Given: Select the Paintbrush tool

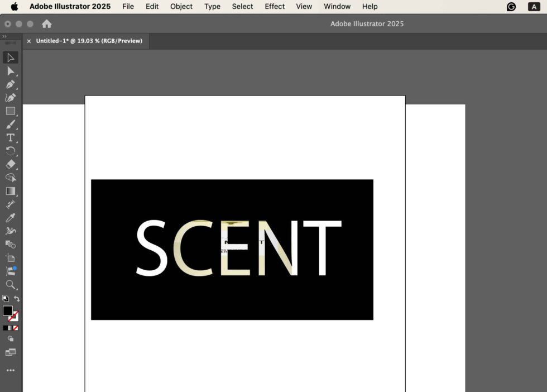Looking at the screenshot, I should click(x=10, y=124).
